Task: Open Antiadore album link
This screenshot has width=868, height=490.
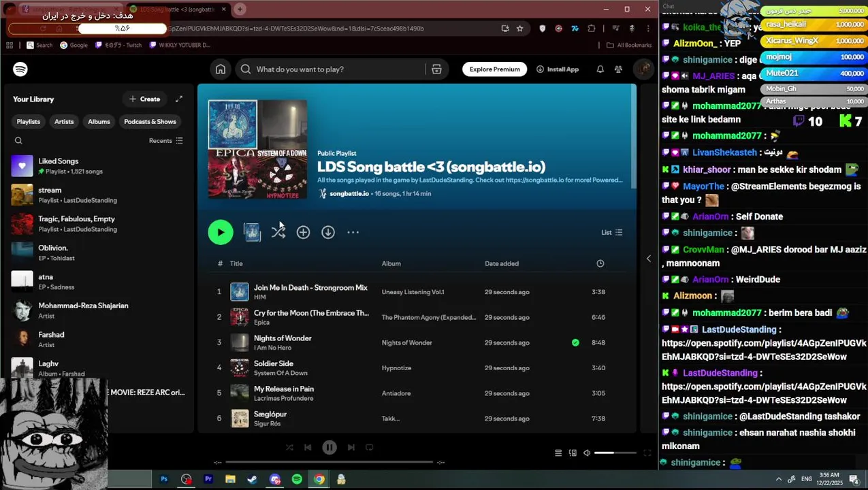Action: 396,393
